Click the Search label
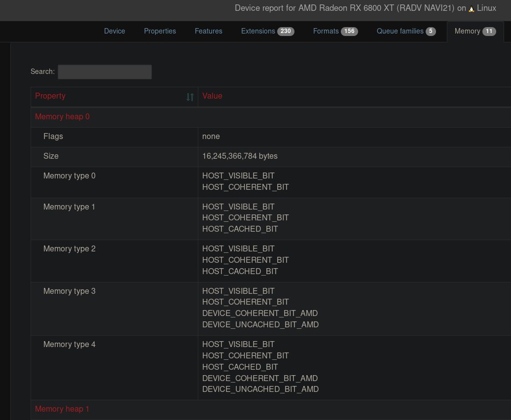This screenshot has width=511, height=420. click(43, 71)
